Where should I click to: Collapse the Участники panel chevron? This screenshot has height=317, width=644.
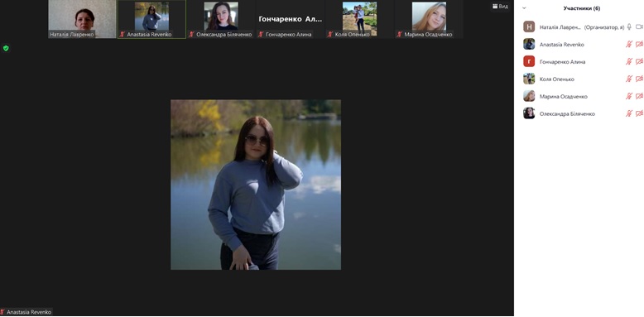click(x=524, y=8)
